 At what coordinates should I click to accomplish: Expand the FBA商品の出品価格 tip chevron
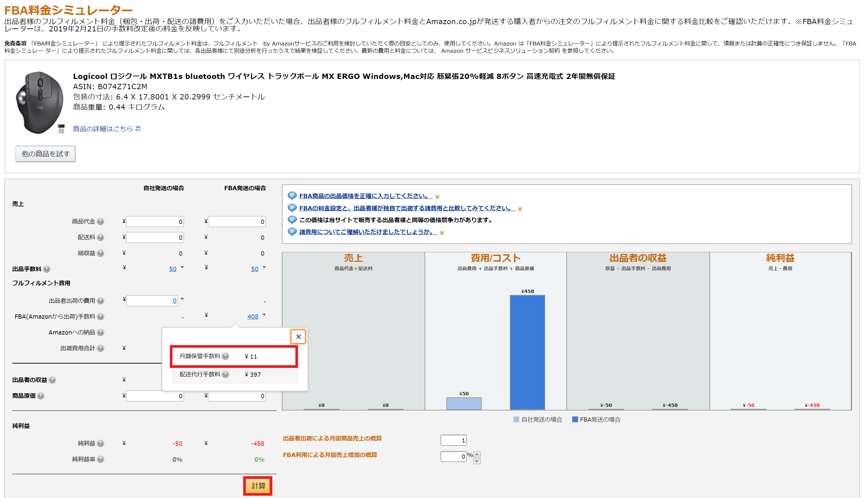coord(437,197)
